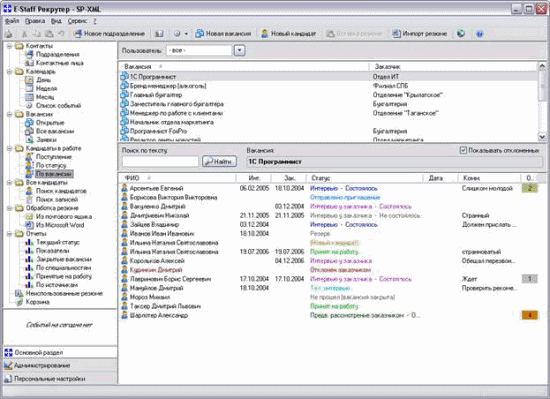This screenshot has height=399, width=550.
Task: Click the Новый кандидат toolbar icon
Action: [x=265, y=34]
